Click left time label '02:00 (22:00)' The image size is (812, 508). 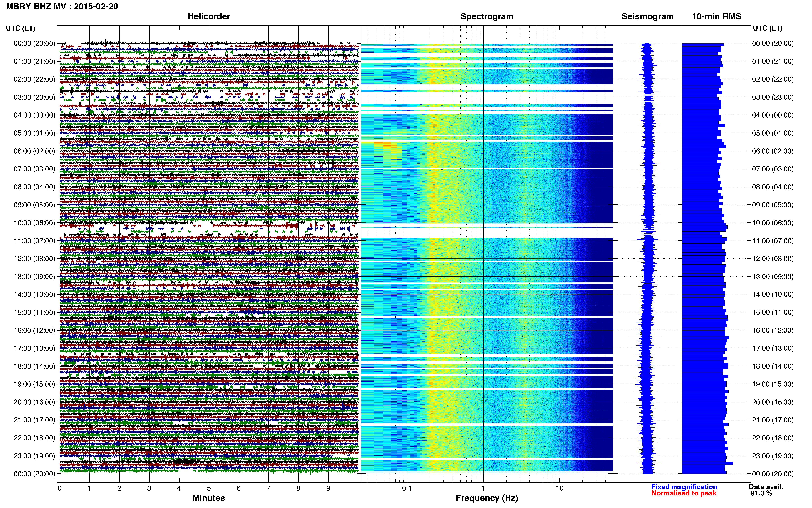click(x=34, y=79)
